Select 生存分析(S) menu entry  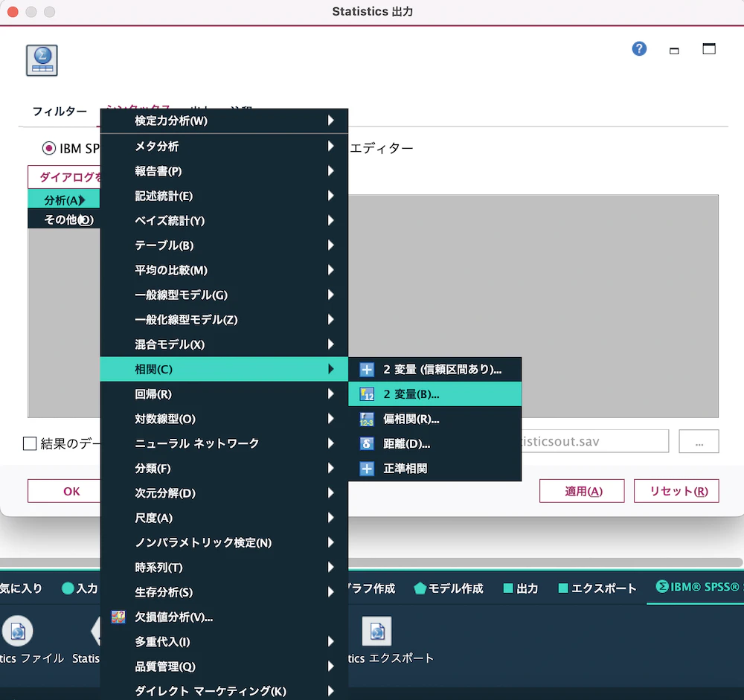(224, 592)
